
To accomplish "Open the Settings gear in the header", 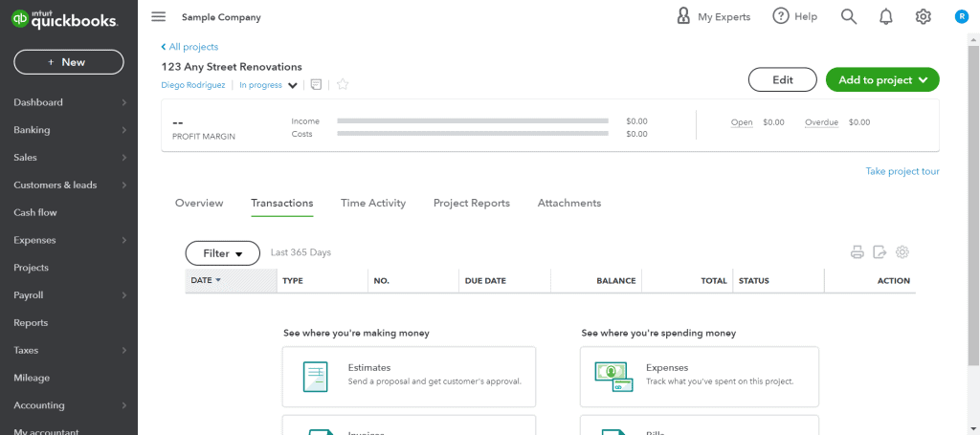I will (924, 17).
